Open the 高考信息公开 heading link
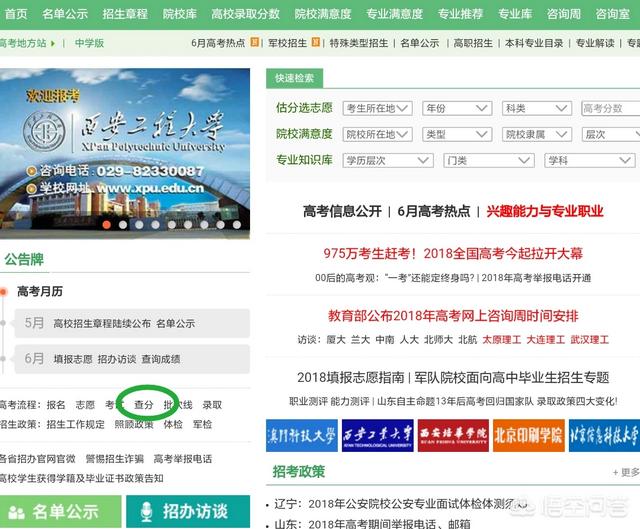The image size is (640, 529). pyautogui.click(x=342, y=211)
